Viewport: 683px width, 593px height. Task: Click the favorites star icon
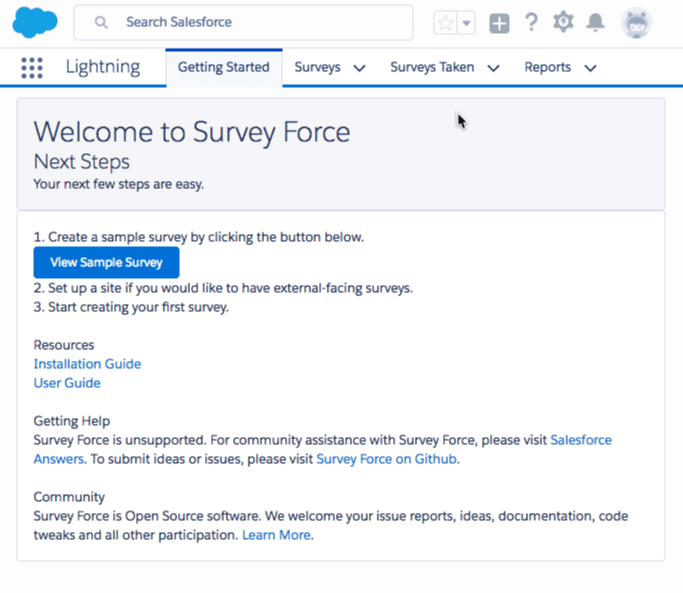(x=445, y=23)
